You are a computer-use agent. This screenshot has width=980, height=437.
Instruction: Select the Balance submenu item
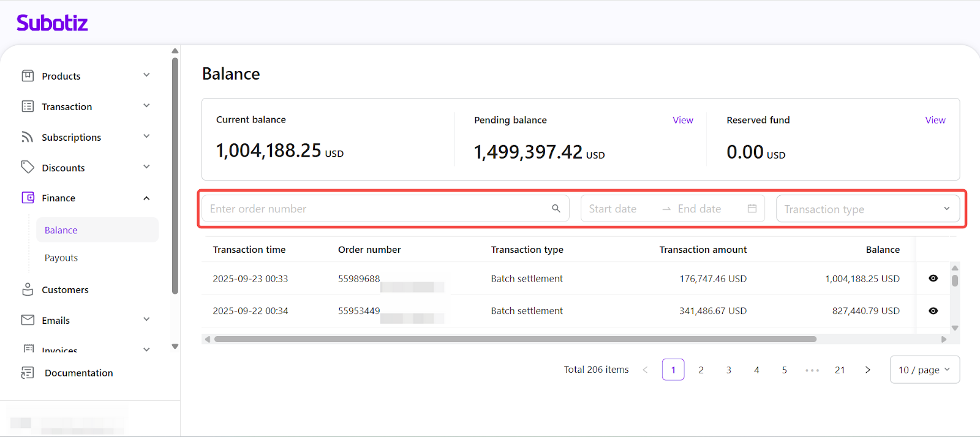point(61,230)
